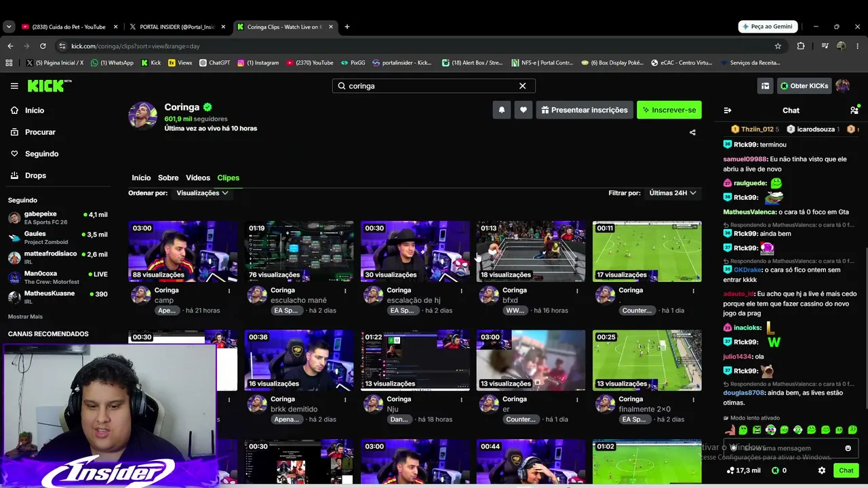Open ChatGPT bookmark in bookmarks bar

(214, 63)
